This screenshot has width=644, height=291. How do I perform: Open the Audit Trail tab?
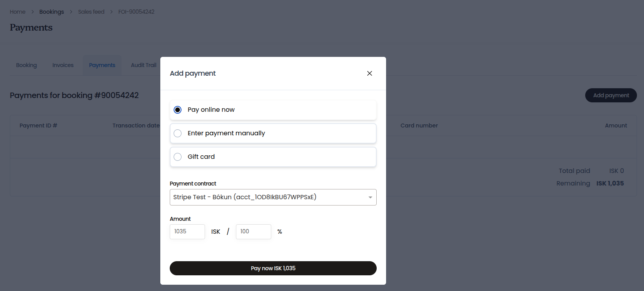click(x=143, y=65)
